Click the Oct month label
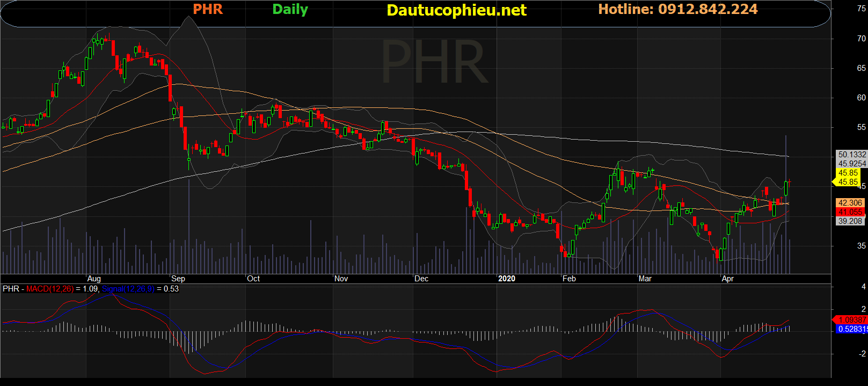The width and height of the screenshot is (868, 386). point(253,279)
